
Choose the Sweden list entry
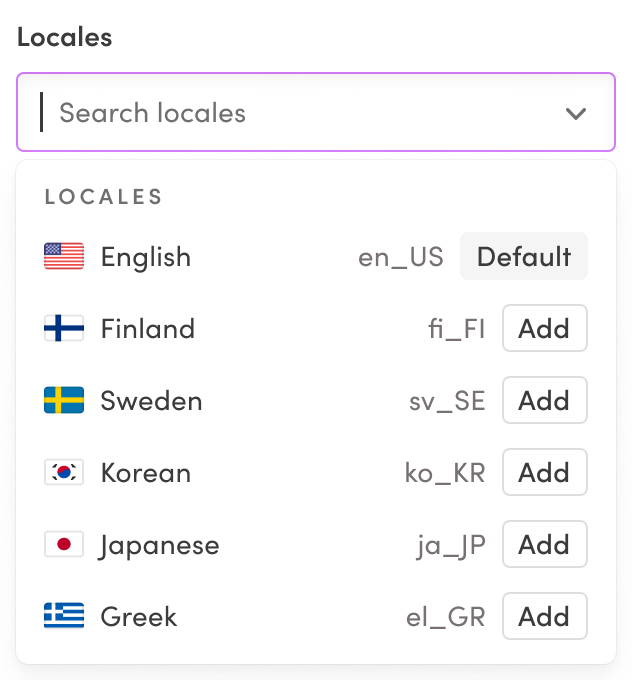pyautogui.click(x=151, y=401)
